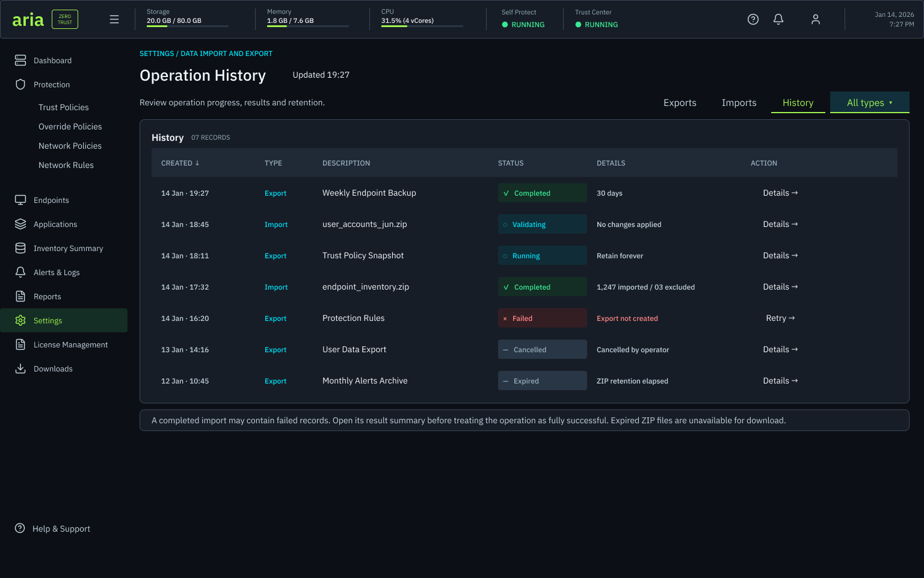This screenshot has width=924, height=578.
Task: Click the Expired status badge
Action: pos(543,381)
